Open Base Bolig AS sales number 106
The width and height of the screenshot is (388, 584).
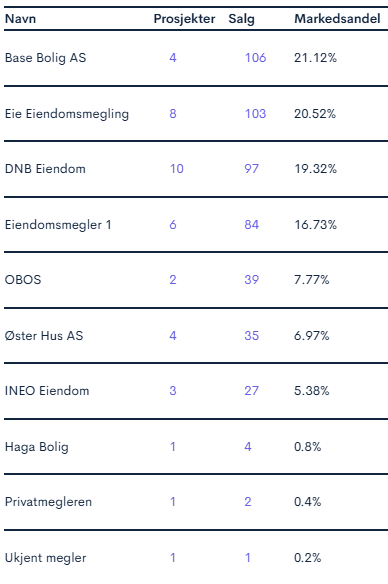(255, 58)
